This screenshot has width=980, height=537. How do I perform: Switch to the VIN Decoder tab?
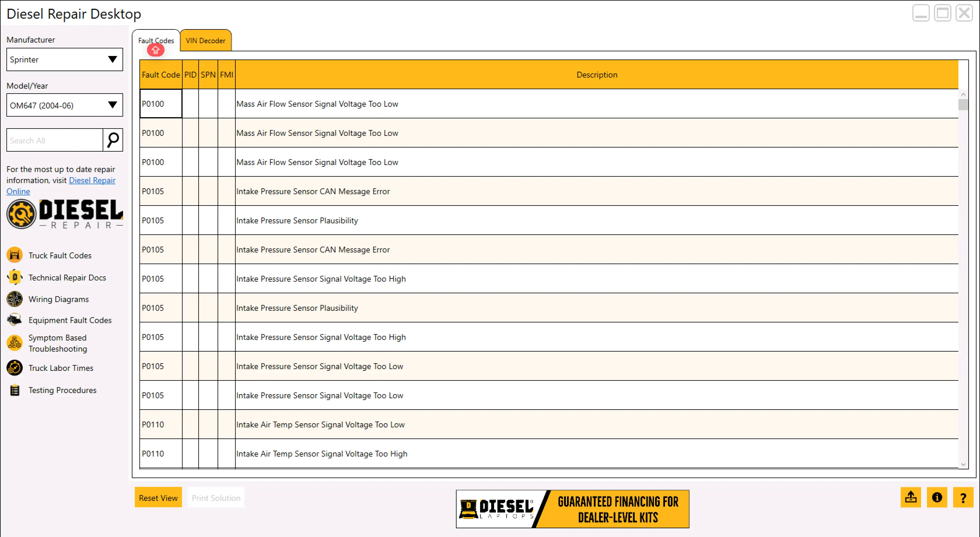click(205, 41)
